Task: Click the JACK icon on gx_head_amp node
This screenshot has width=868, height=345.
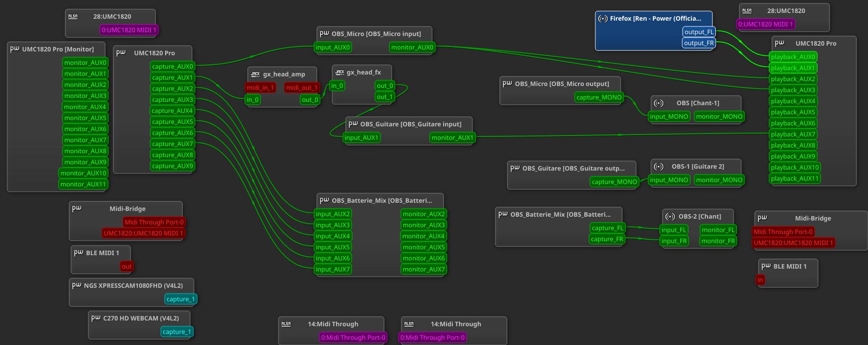Action: (x=255, y=74)
